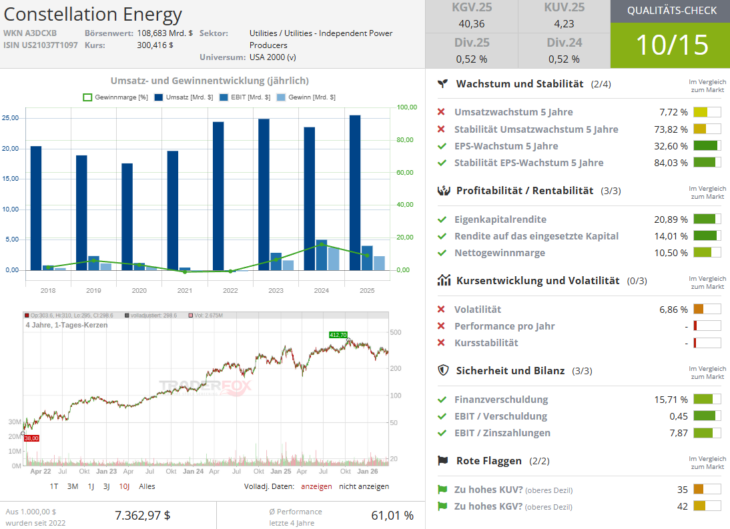Click the red X beside Volatilität
The width and height of the screenshot is (730, 529).
(x=442, y=310)
